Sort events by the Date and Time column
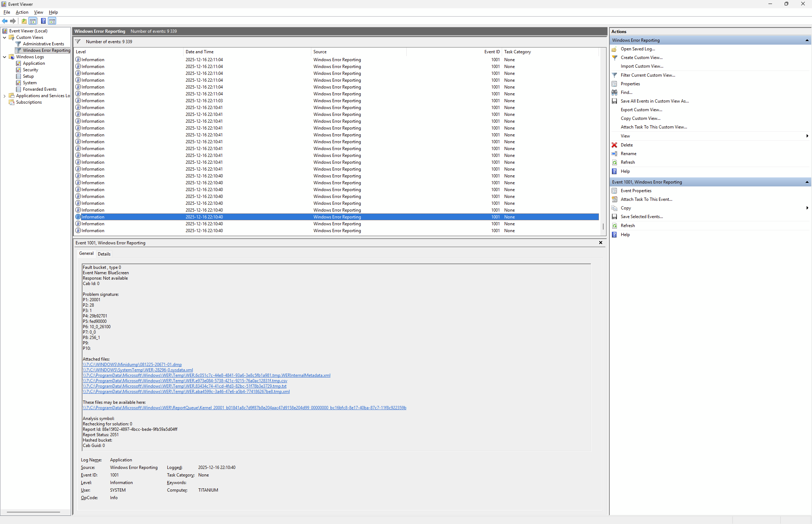This screenshot has width=812, height=524. [x=200, y=52]
